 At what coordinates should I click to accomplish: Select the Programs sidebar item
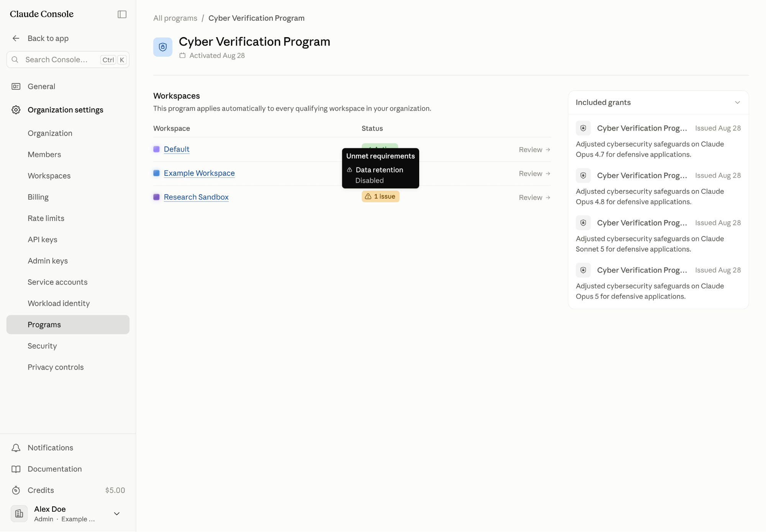68,325
